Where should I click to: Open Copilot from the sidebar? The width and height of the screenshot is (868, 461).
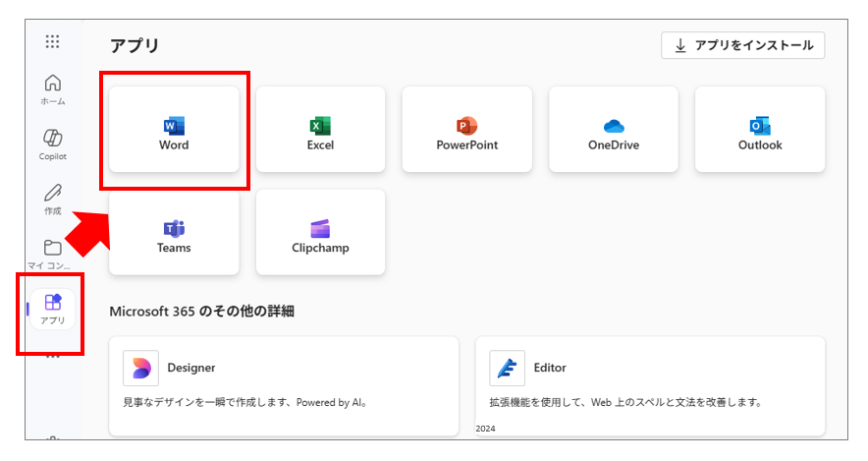click(x=53, y=144)
